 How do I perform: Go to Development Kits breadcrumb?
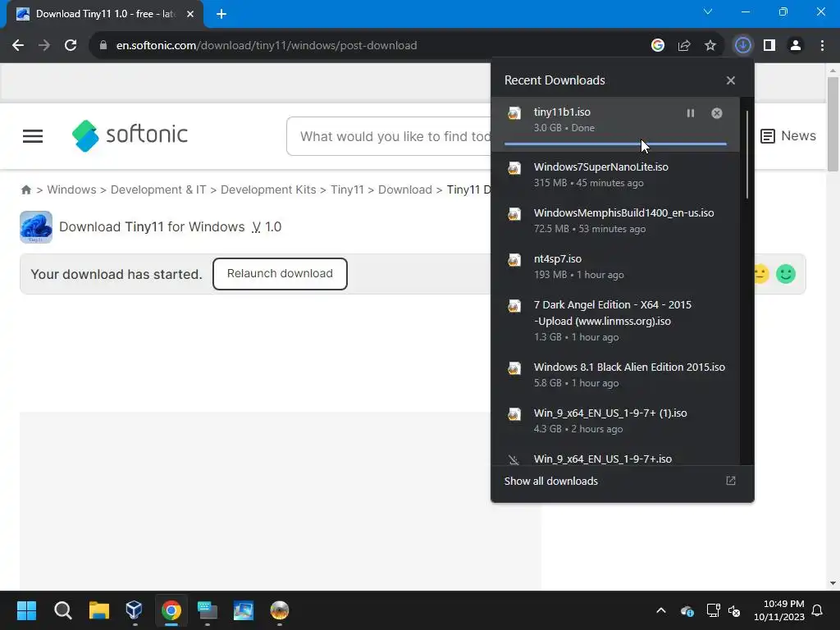point(268,189)
